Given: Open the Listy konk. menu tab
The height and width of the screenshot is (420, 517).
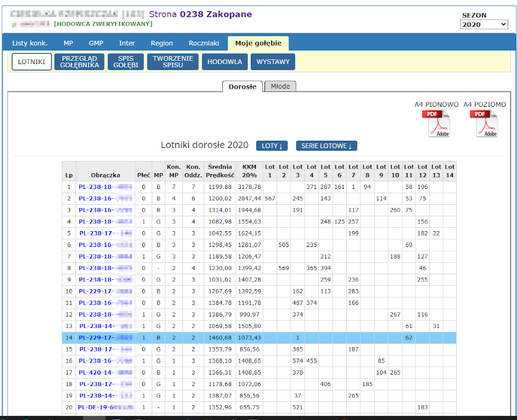Looking at the screenshot, I should (30, 43).
